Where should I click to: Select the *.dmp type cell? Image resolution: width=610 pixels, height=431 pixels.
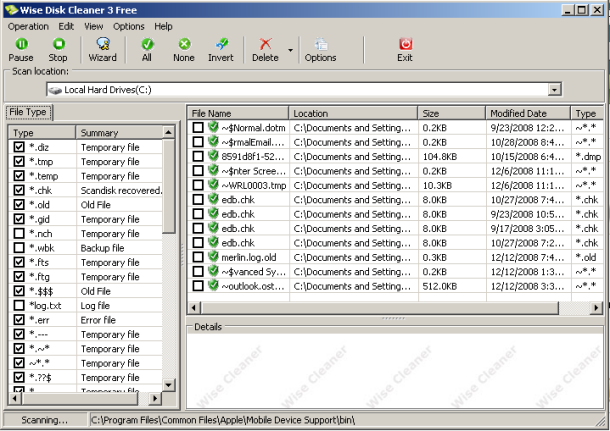click(588, 156)
